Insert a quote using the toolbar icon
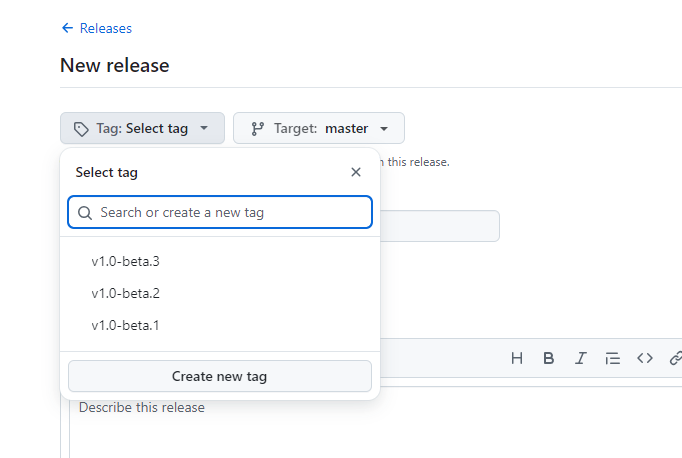This screenshot has width=682, height=458. [612, 358]
